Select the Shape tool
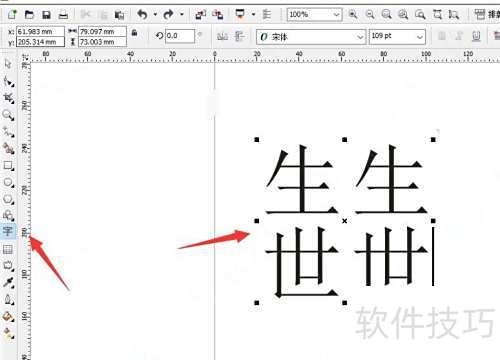 coord(8,81)
